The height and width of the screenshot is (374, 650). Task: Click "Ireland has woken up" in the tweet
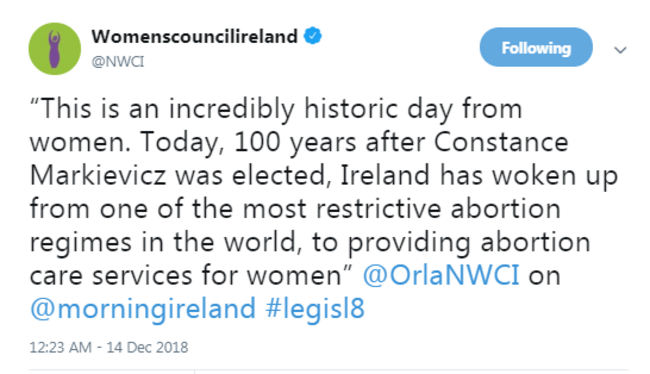click(480, 176)
